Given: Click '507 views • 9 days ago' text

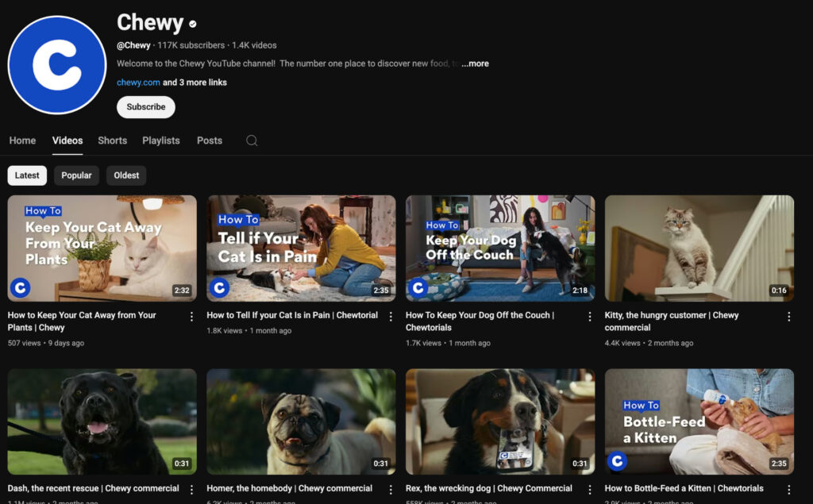Looking at the screenshot, I should pyautogui.click(x=45, y=343).
